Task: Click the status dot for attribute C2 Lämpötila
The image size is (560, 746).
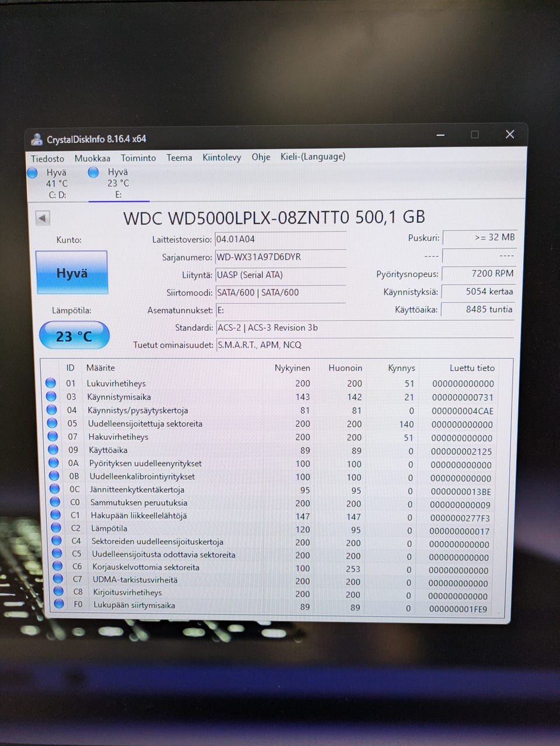Action: pos(56,527)
